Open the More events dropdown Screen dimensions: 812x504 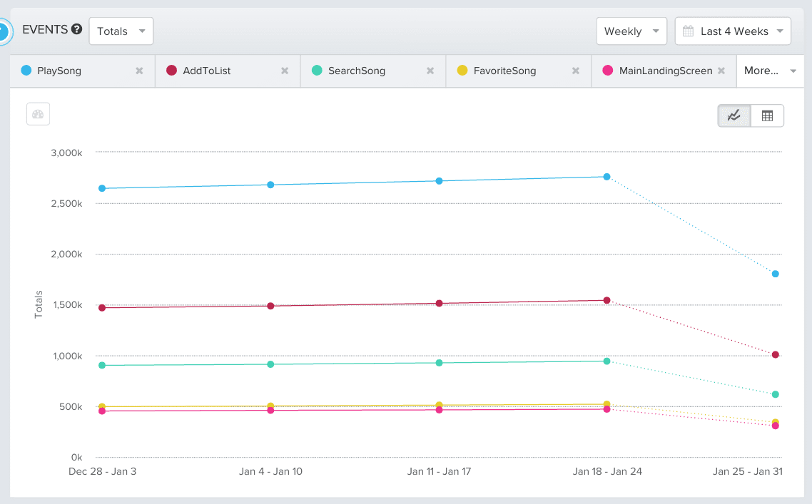[x=770, y=71]
